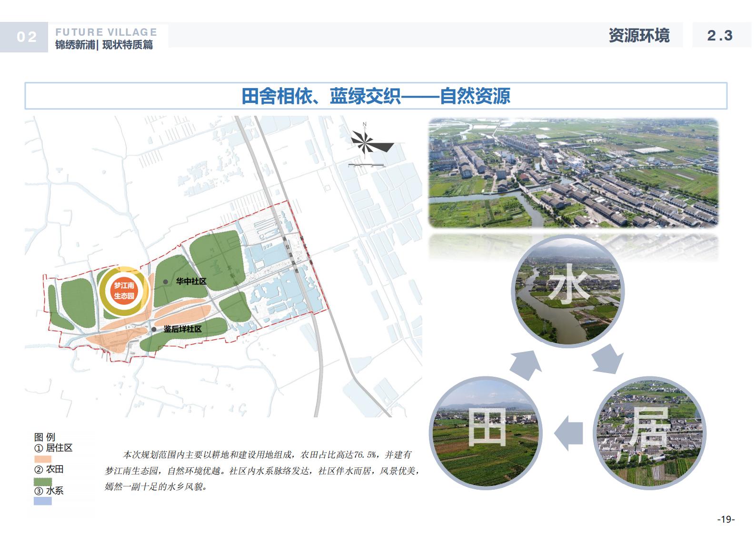The height and width of the screenshot is (535, 756).
Task: Click the ② 农田 legend label
Action: 49,469
